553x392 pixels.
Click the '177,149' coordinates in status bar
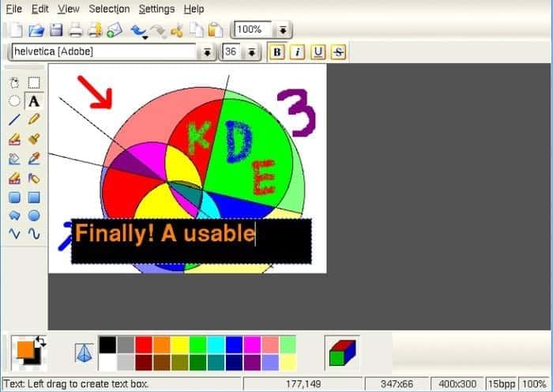[303, 383]
